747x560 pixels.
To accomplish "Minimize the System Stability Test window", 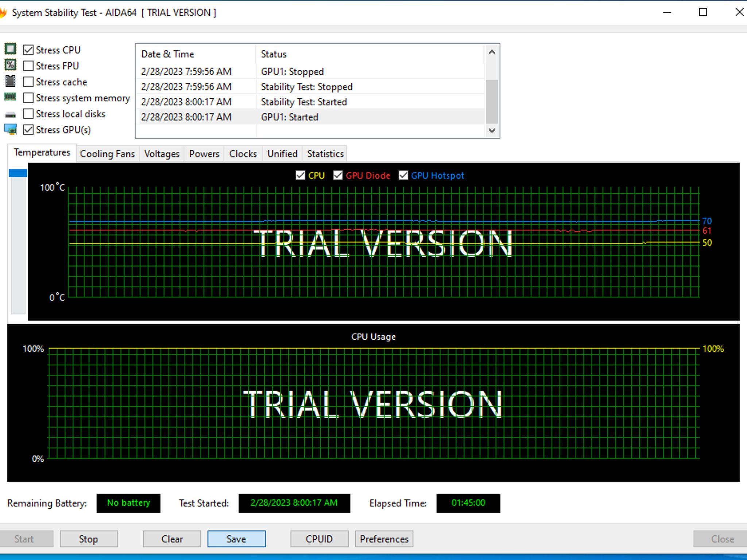I will point(667,12).
